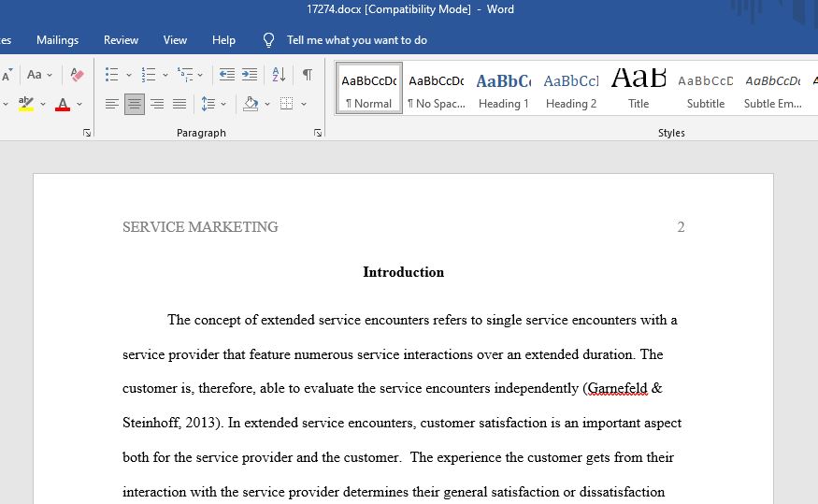Click the Numbering list icon

point(149,75)
